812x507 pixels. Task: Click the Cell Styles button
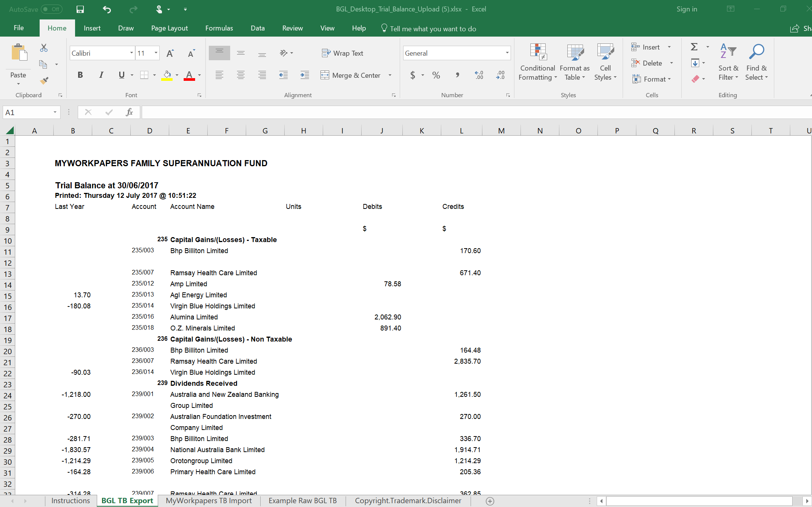click(x=605, y=62)
